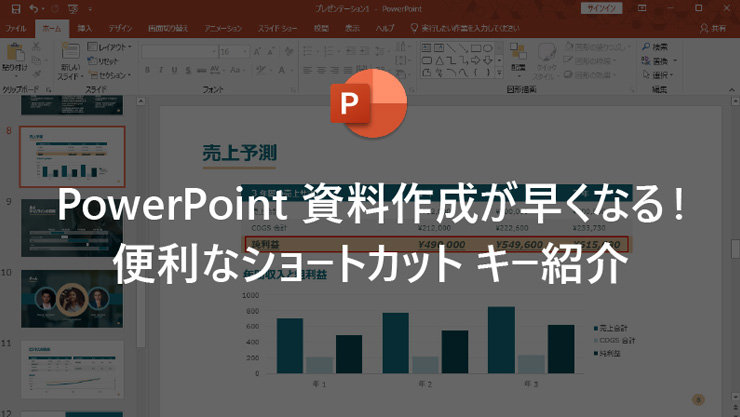740x417 pixels.
Task: Toggle Align Right paragraph alignment
Action: [335, 70]
